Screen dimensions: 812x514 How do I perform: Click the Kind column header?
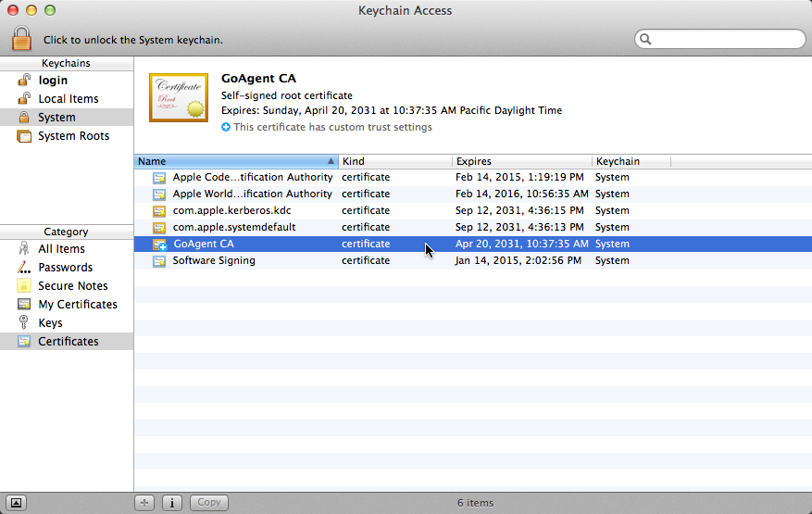point(395,161)
